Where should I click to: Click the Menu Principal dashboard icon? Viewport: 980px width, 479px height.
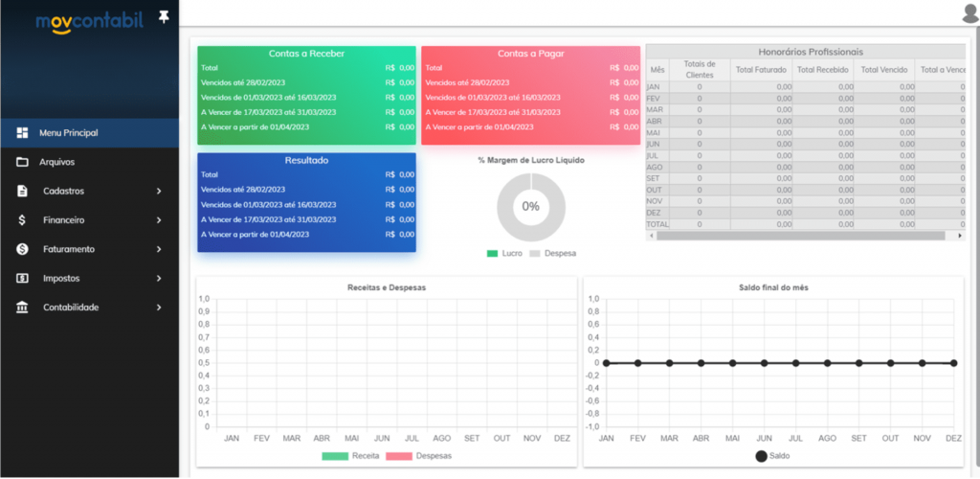click(x=22, y=132)
